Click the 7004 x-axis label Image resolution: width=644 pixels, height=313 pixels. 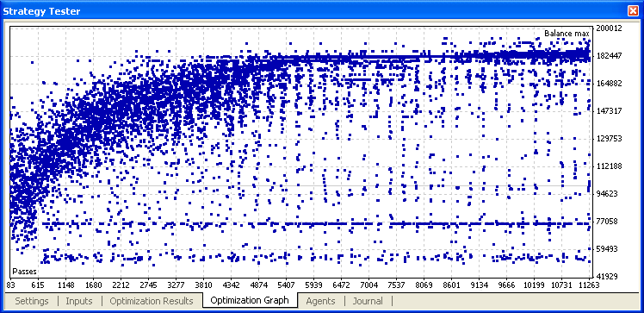point(368,285)
